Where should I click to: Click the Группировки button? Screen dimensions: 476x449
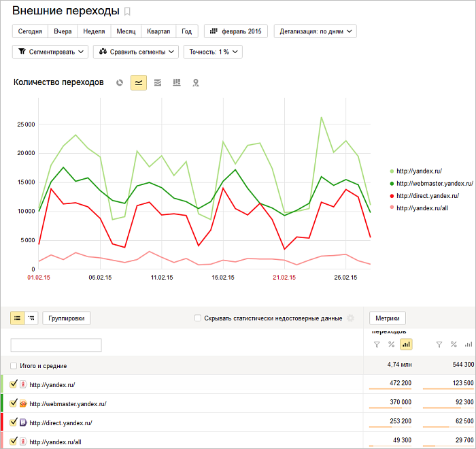(x=67, y=318)
